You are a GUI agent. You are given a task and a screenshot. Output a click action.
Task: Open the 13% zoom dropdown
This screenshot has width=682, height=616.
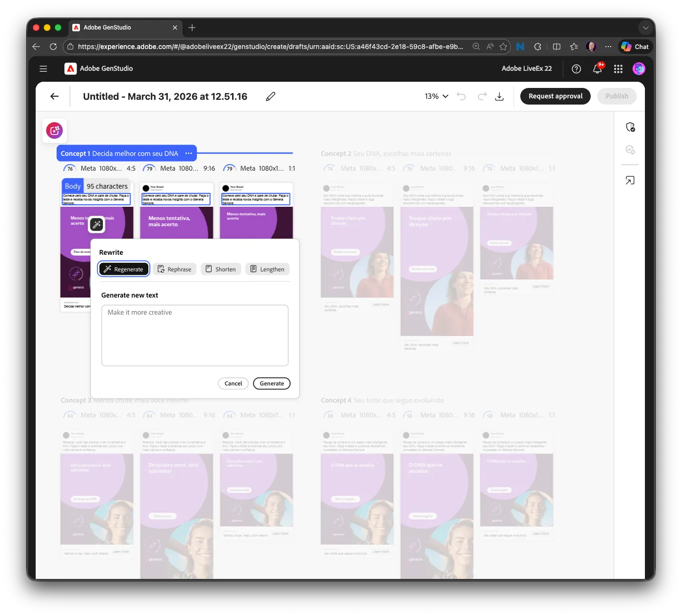pyautogui.click(x=437, y=96)
